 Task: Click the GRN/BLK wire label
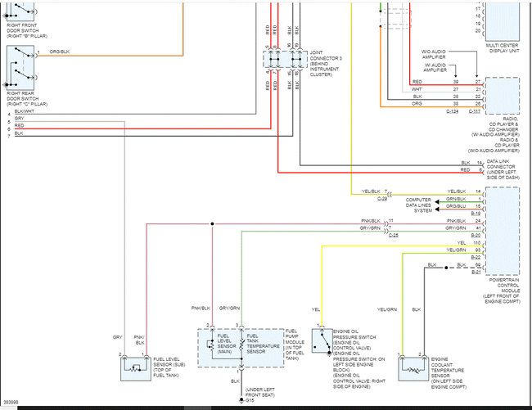(x=456, y=199)
